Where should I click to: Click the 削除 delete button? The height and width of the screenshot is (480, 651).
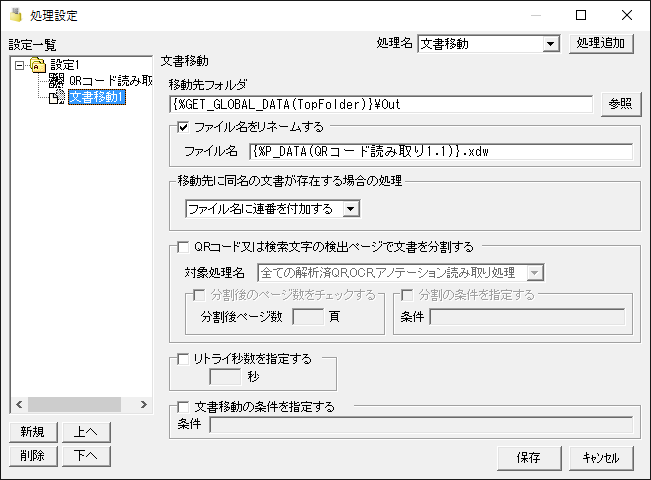(x=33, y=456)
